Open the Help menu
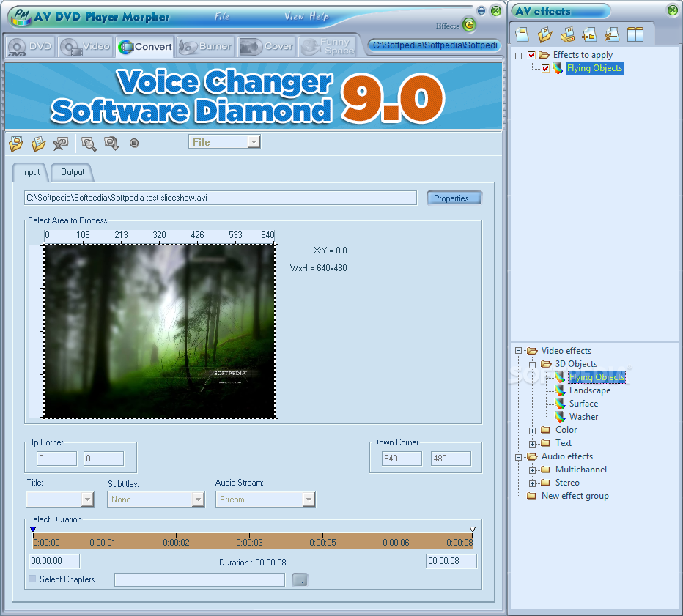 tap(320, 17)
